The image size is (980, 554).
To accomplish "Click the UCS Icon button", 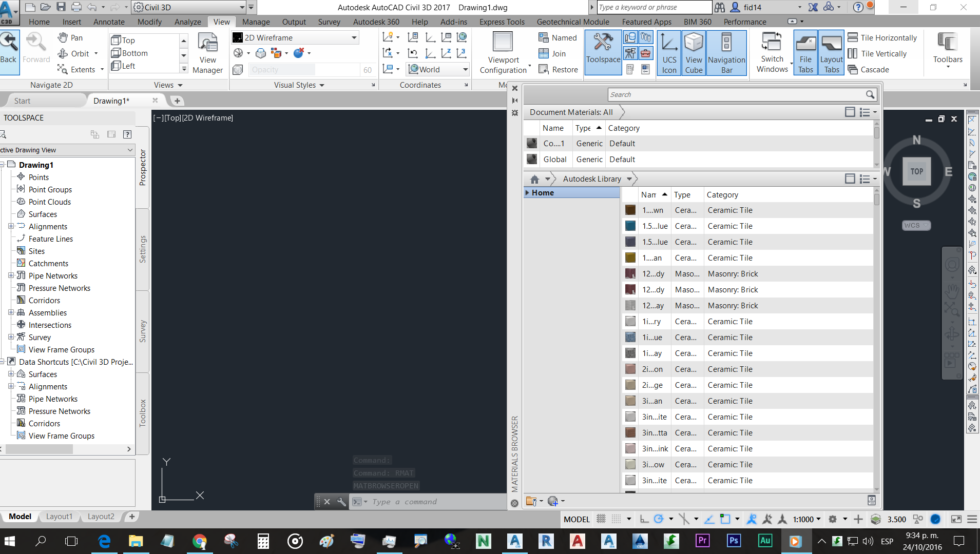I will click(669, 52).
